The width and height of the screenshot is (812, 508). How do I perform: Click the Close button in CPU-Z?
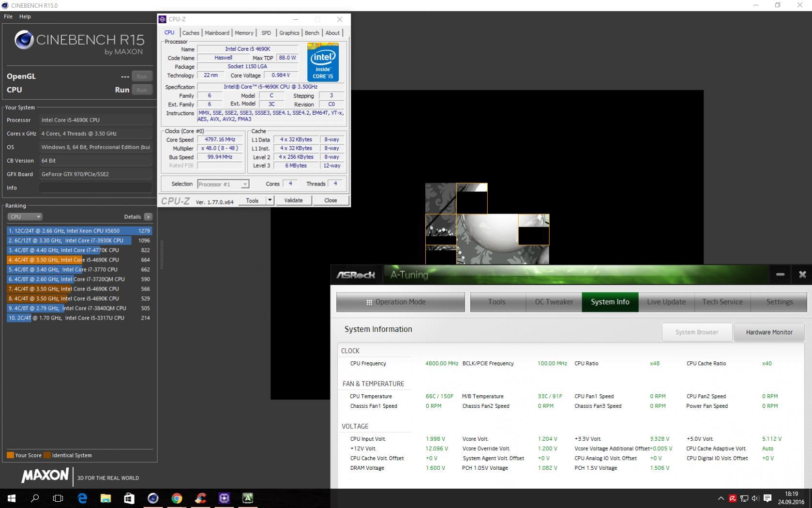click(331, 200)
